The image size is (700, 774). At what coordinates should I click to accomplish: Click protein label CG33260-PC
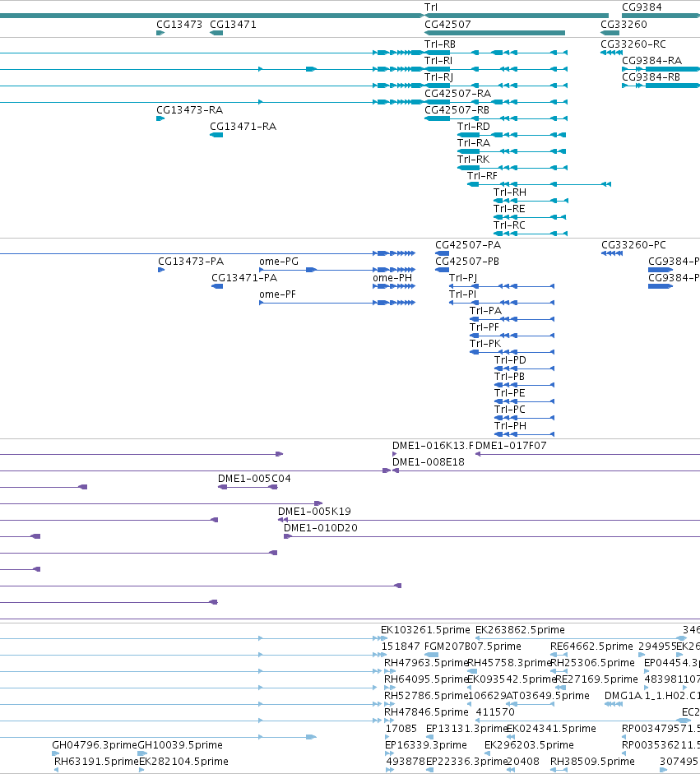[x=633, y=245]
